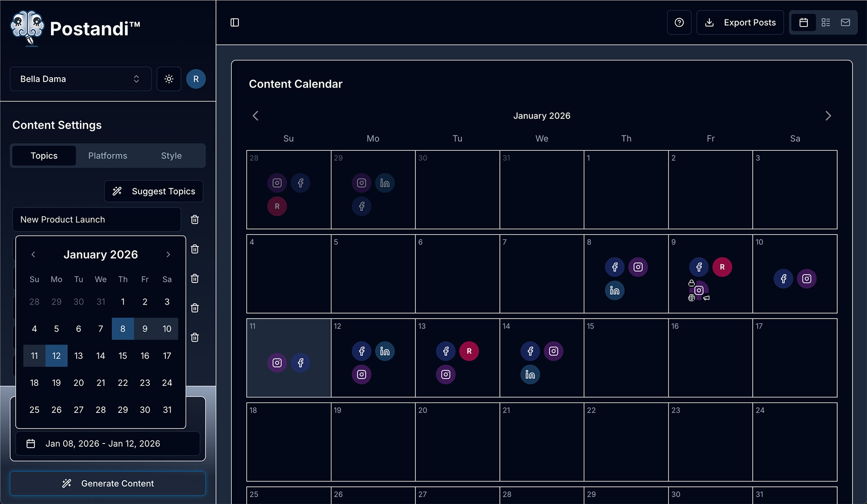Switch to mail view icon
Viewport: 867px width, 504px height.
point(845,23)
